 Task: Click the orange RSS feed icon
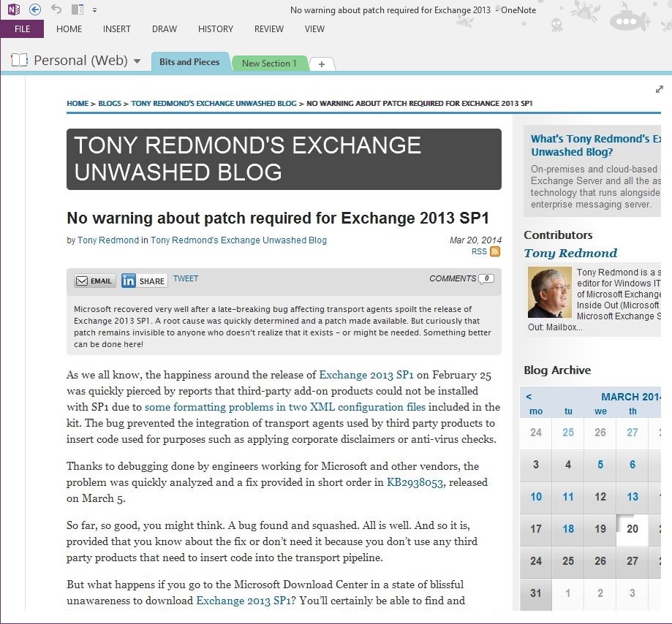coord(495,251)
